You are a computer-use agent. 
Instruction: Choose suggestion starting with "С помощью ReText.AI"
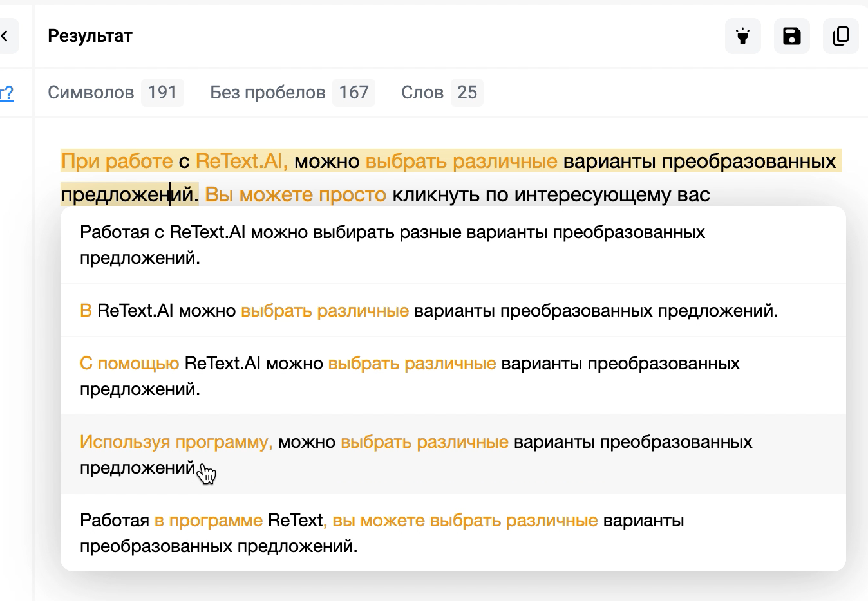pyautogui.click(x=453, y=376)
